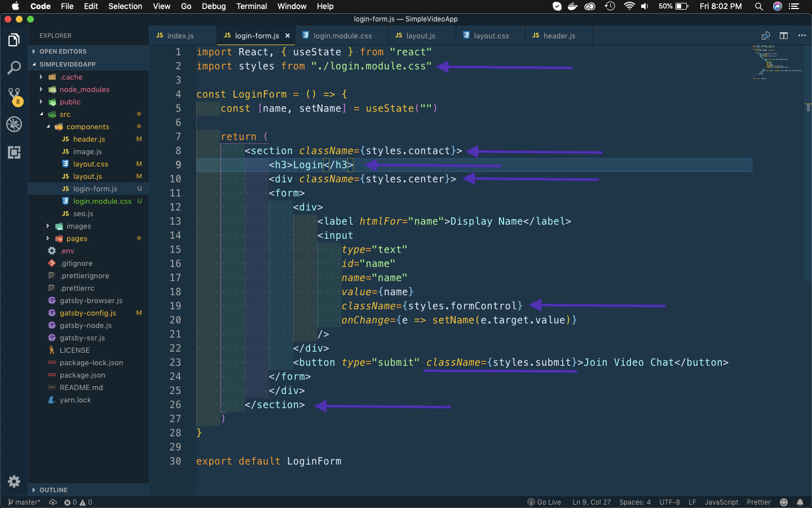Expand the Outline section
Viewport: 812px width, 508px height.
(x=89, y=490)
